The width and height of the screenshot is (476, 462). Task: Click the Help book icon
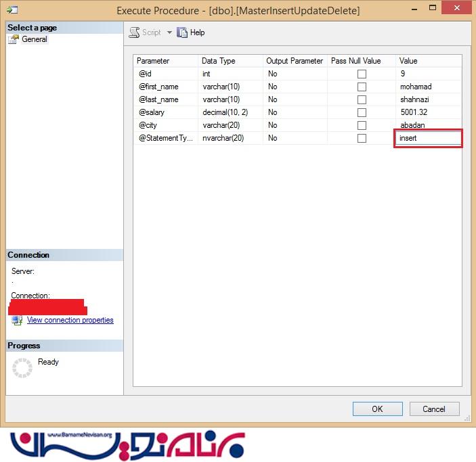[x=182, y=32]
